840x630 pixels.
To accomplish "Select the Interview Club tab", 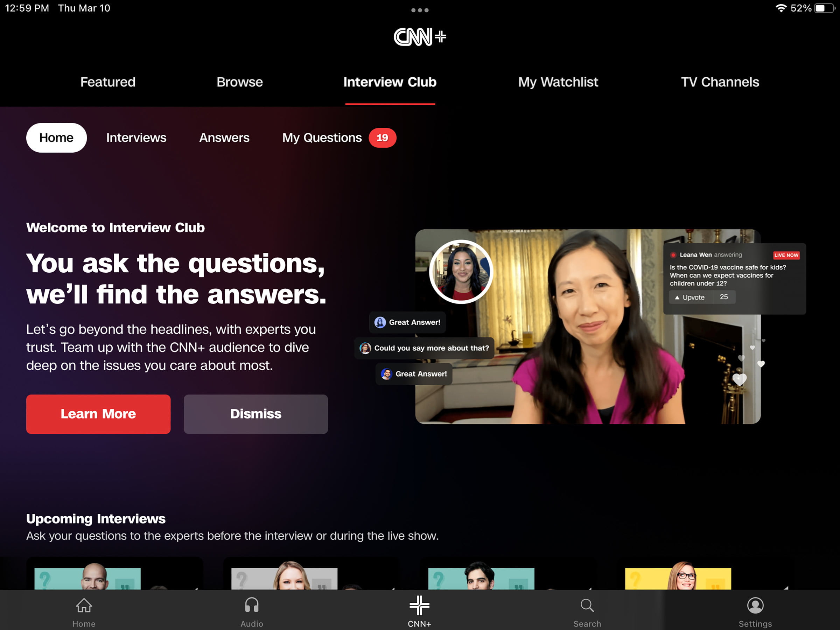I will (390, 82).
